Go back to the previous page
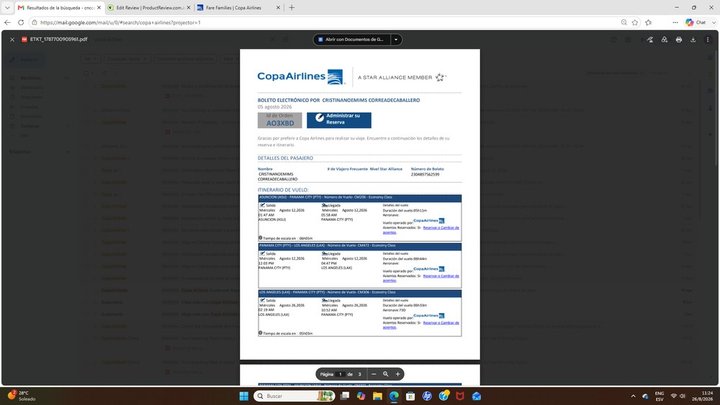Image resolution: width=720 pixels, height=405 pixels. coord(7,22)
